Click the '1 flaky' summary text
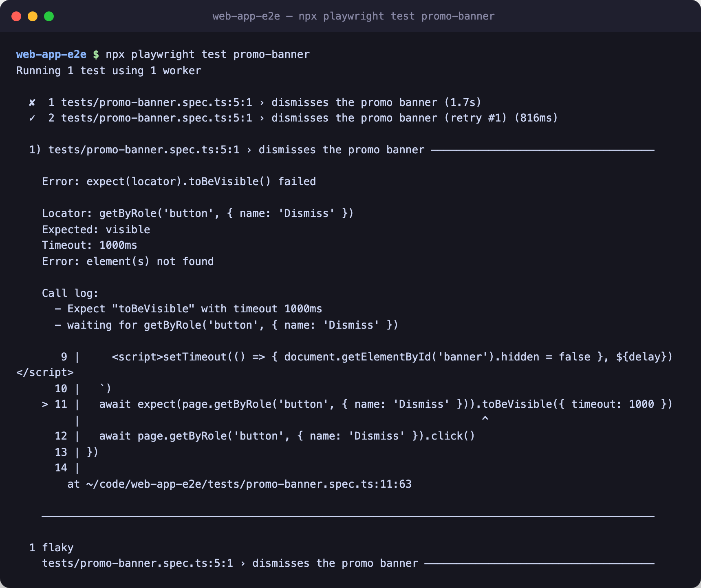 click(51, 548)
